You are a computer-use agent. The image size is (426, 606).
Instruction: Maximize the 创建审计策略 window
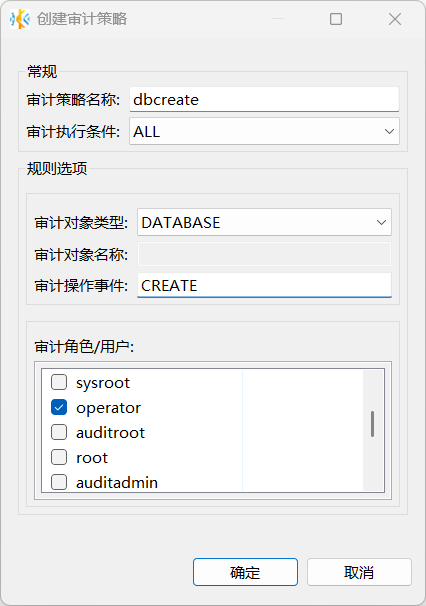coord(336,19)
